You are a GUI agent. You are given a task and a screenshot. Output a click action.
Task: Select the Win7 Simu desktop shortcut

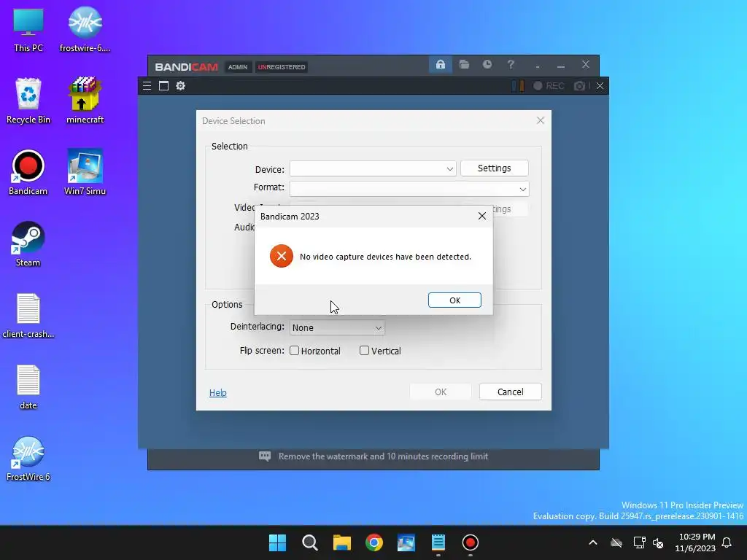pyautogui.click(x=85, y=172)
